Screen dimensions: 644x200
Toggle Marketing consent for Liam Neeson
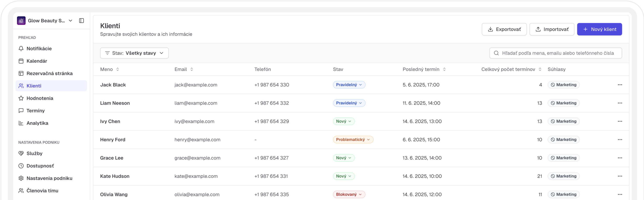point(564,103)
